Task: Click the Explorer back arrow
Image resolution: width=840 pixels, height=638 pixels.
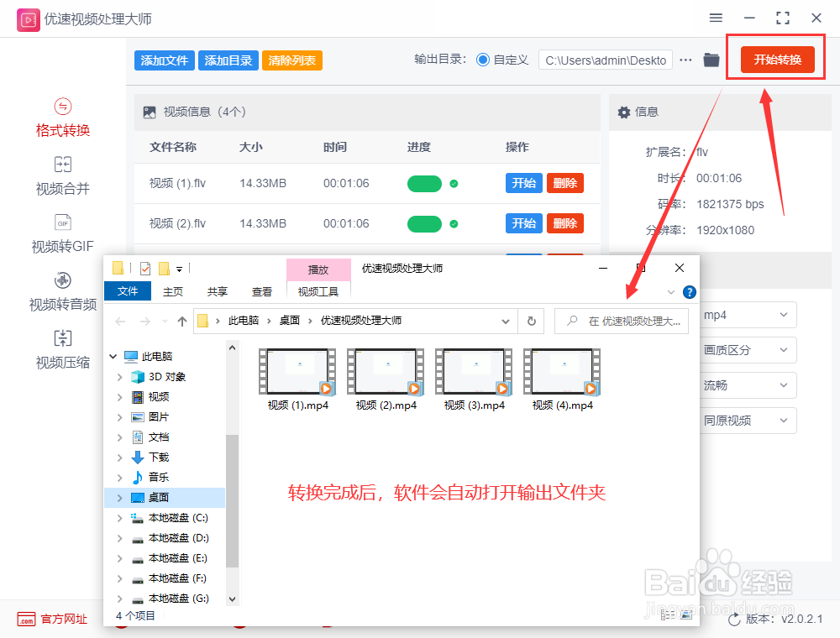Action: pos(120,322)
